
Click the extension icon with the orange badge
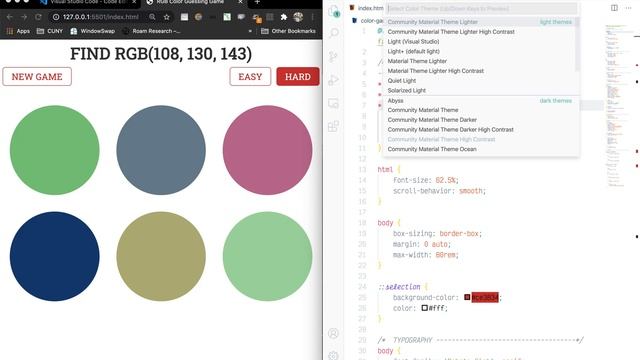click(256, 18)
